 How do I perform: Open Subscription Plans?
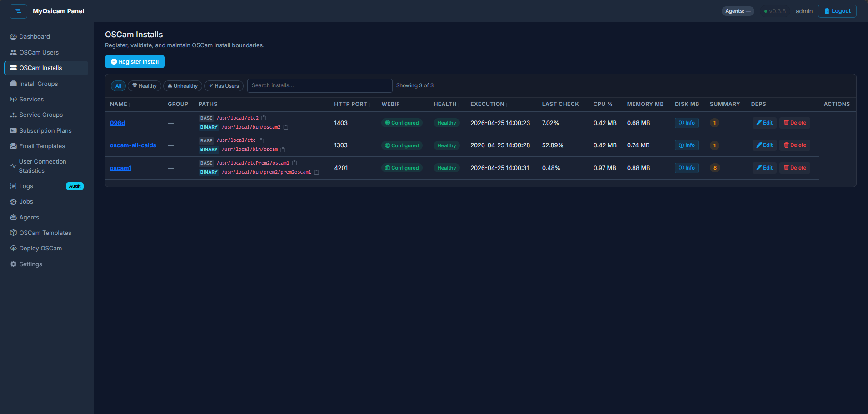pyautogui.click(x=46, y=130)
